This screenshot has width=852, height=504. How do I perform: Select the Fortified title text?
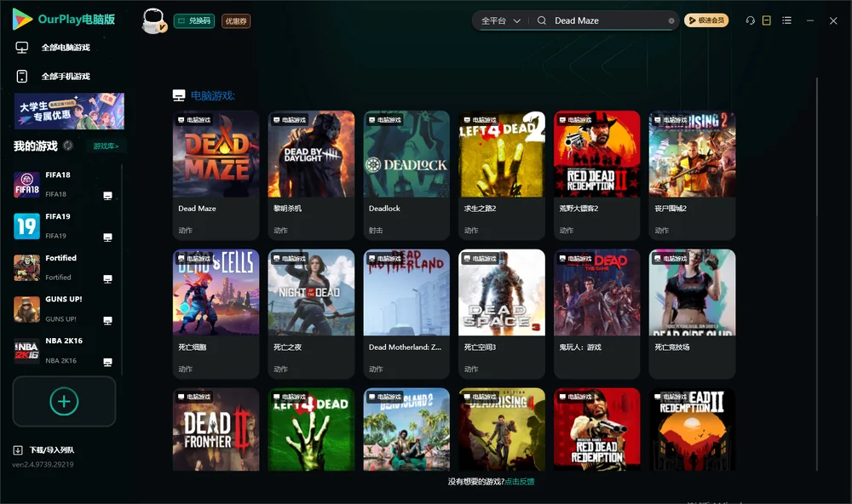(x=60, y=258)
